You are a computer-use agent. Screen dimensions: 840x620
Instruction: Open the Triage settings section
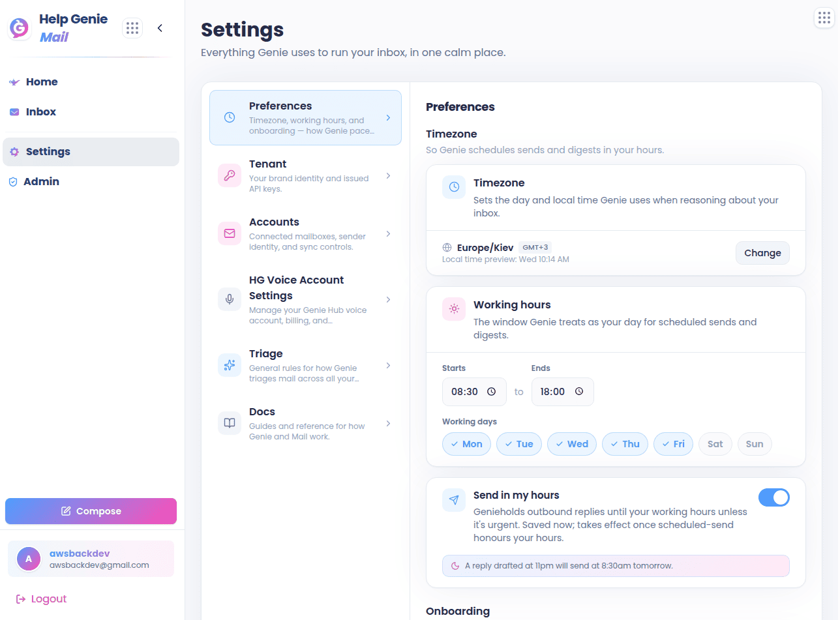[x=305, y=366]
